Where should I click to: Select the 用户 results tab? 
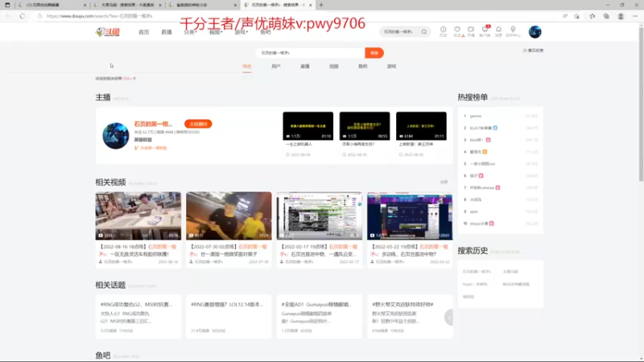[276, 67]
